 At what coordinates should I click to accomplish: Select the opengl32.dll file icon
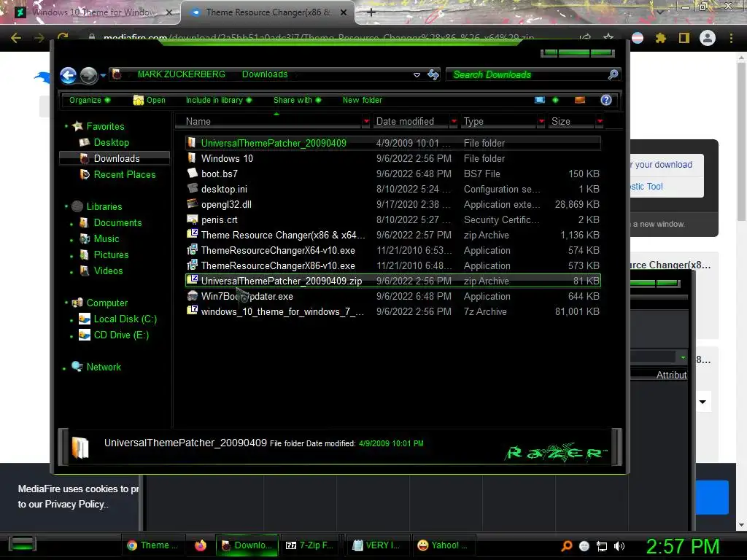(x=192, y=204)
